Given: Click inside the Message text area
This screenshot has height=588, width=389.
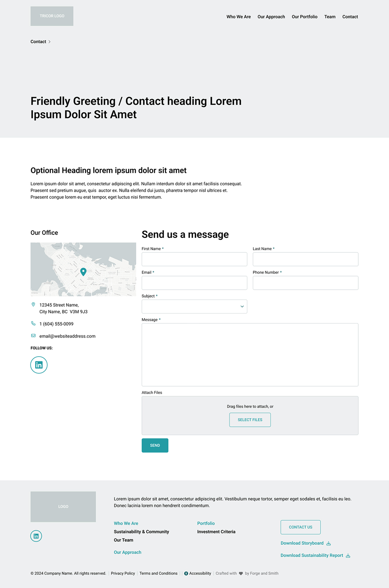Looking at the screenshot, I should point(250,355).
